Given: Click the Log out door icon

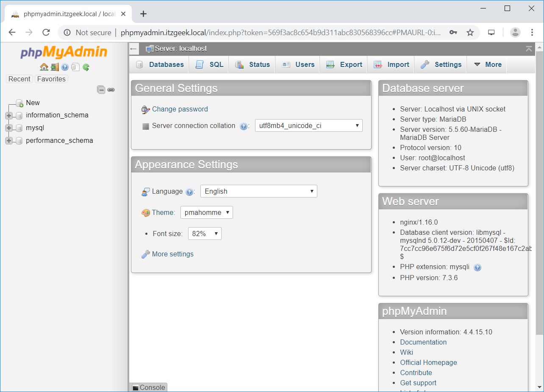Looking at the screenshot, I should click(54, 67).
